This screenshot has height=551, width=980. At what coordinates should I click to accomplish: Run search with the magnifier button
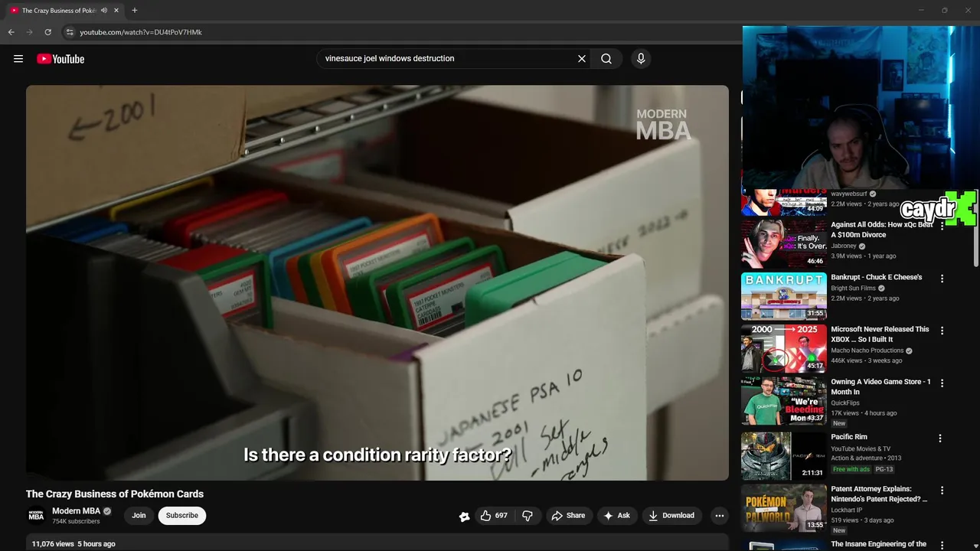606,59
